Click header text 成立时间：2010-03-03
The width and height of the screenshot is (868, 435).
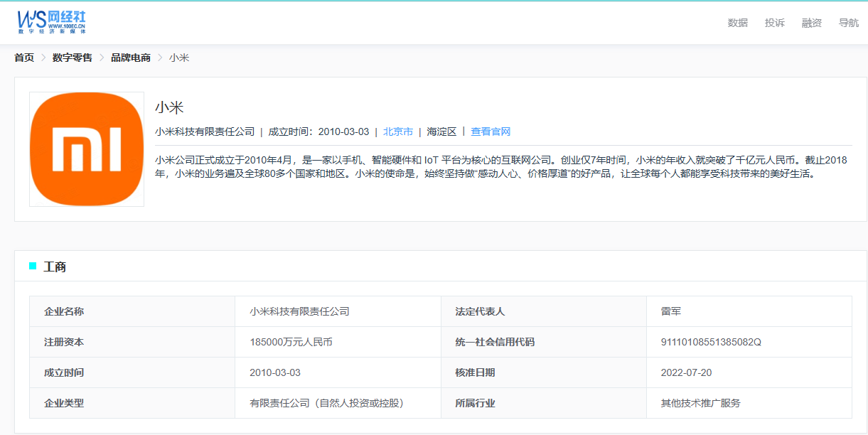click(x=318, y=131)
